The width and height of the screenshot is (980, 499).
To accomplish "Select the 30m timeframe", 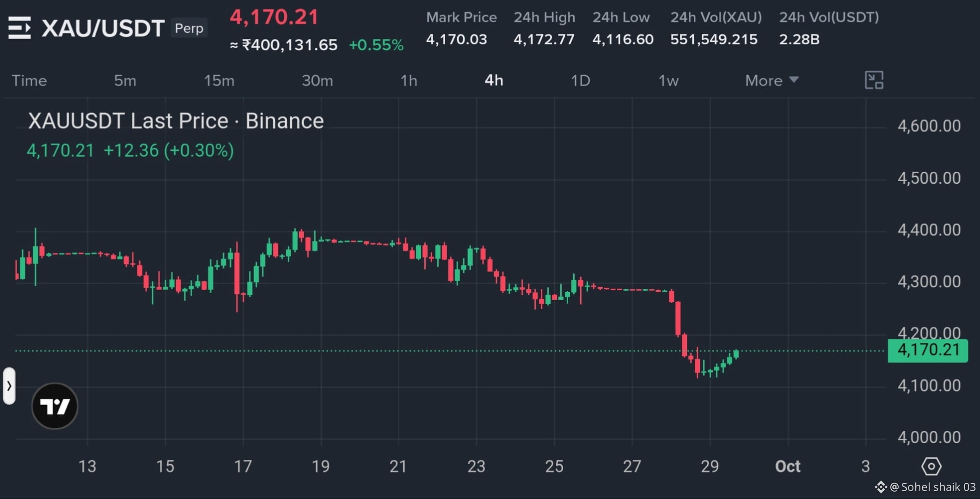I will click(317, 80).
